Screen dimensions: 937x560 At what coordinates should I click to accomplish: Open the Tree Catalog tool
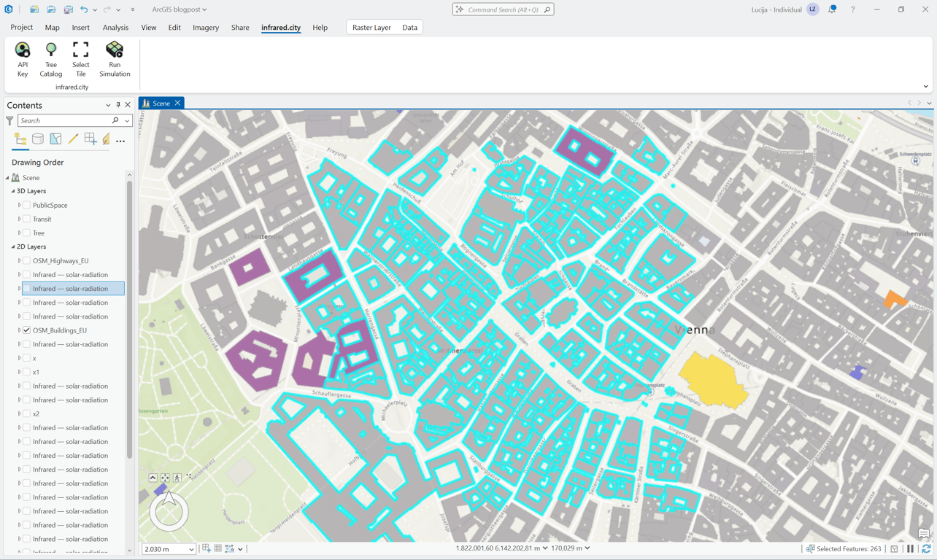click(51, 59)
